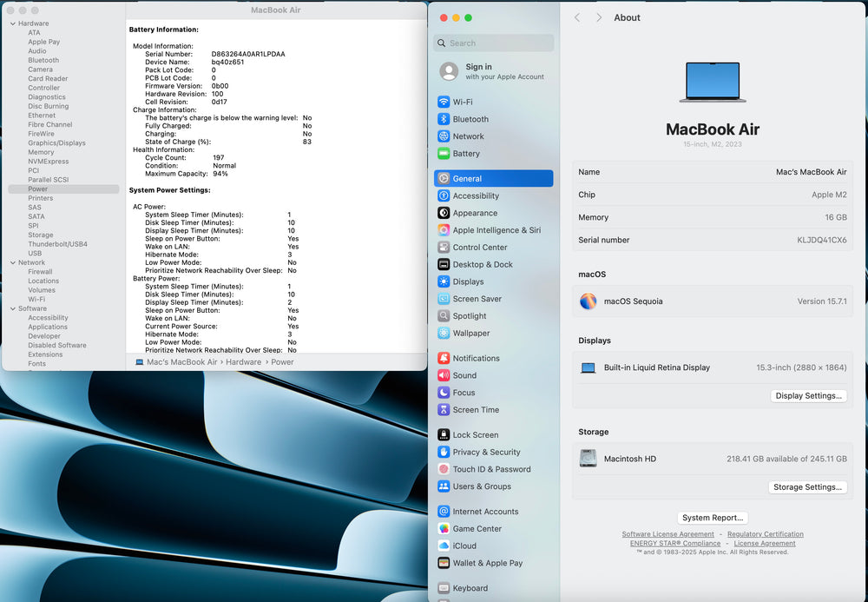Open the Touch ID & Password icon
The image size is (868, 602).
click(x=444, y=469)
